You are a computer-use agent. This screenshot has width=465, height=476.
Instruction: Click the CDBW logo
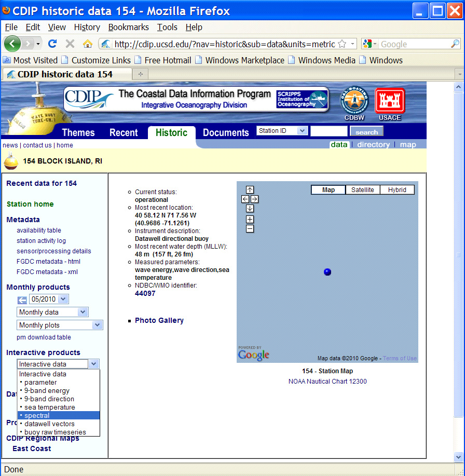click(x=354, y=104)
